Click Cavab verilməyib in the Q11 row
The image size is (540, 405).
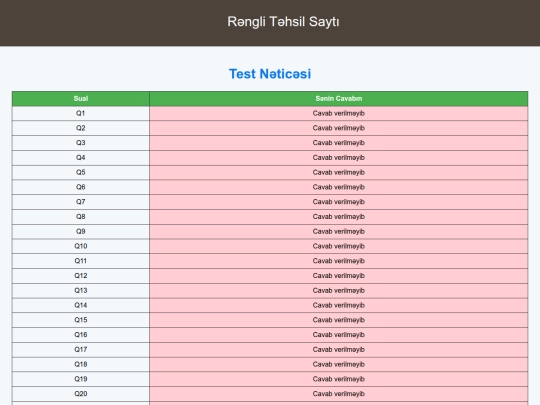[339, 261]
